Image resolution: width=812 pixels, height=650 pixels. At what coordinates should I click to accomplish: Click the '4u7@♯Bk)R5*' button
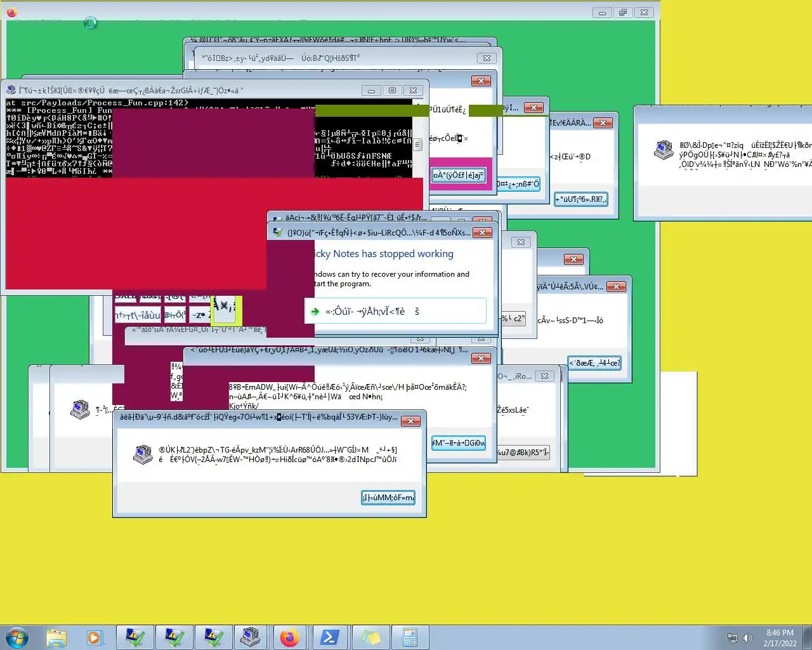tap(523, 453)
